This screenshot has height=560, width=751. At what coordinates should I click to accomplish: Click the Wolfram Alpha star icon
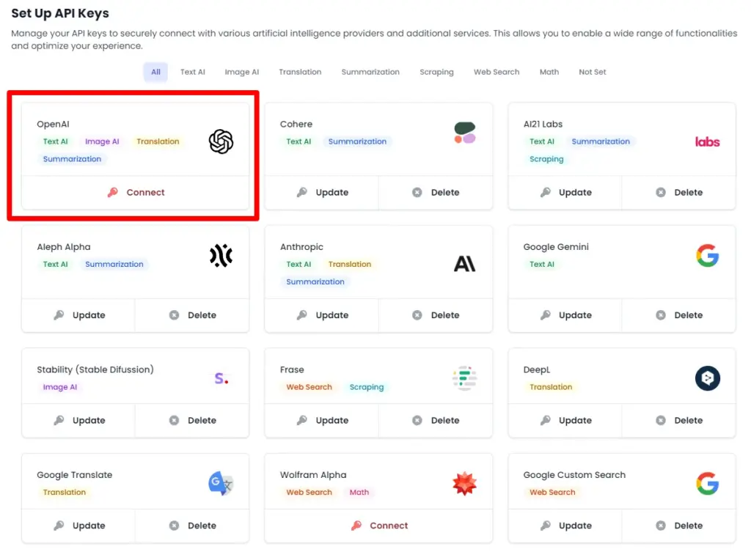coord(464,483)
